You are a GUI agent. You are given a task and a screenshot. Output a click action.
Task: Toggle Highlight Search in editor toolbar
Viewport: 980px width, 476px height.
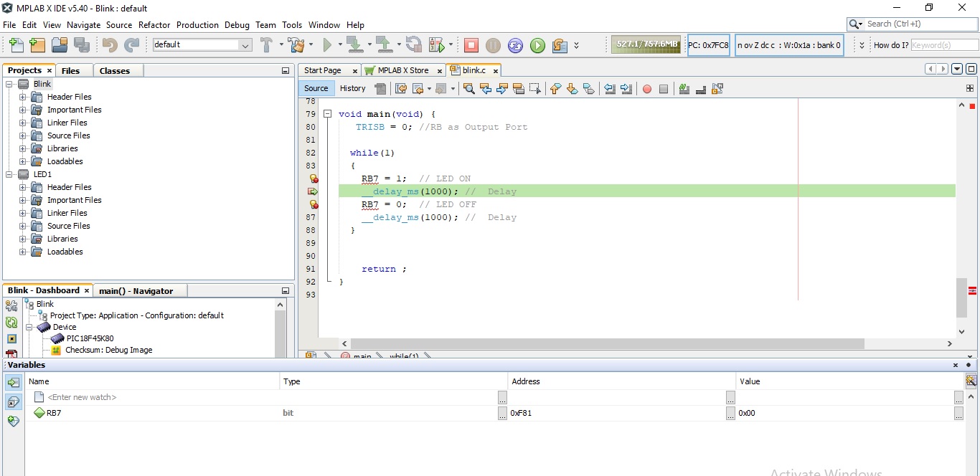[x=519, y=89]
